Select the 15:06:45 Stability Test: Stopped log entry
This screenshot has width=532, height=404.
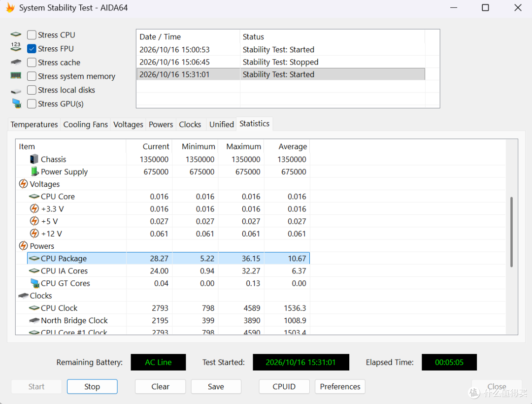(x=281, y=62)
